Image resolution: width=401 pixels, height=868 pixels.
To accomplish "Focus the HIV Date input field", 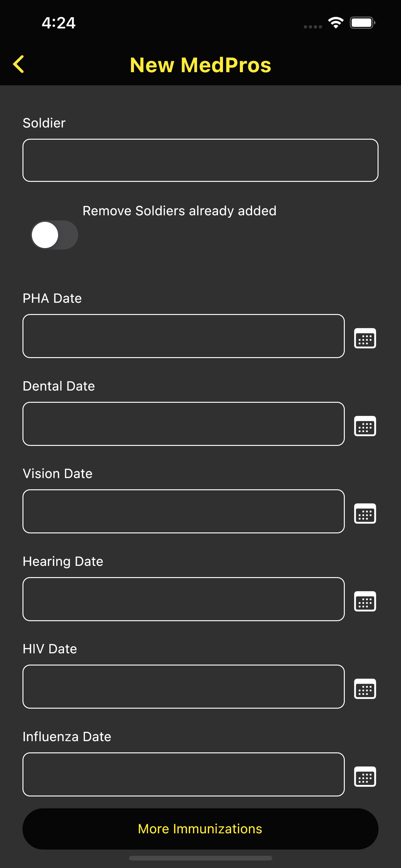I will point(184,686).
